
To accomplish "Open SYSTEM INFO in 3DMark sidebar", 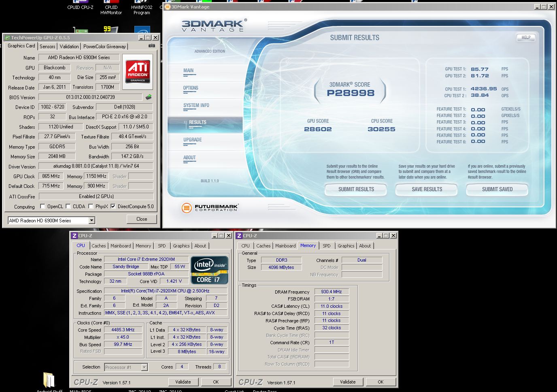I will pos(196,105).
